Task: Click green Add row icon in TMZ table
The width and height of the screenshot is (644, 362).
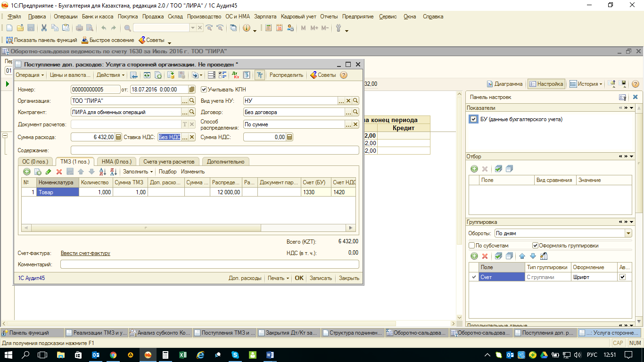Action: pyautogui.click(x=27, y=172)
